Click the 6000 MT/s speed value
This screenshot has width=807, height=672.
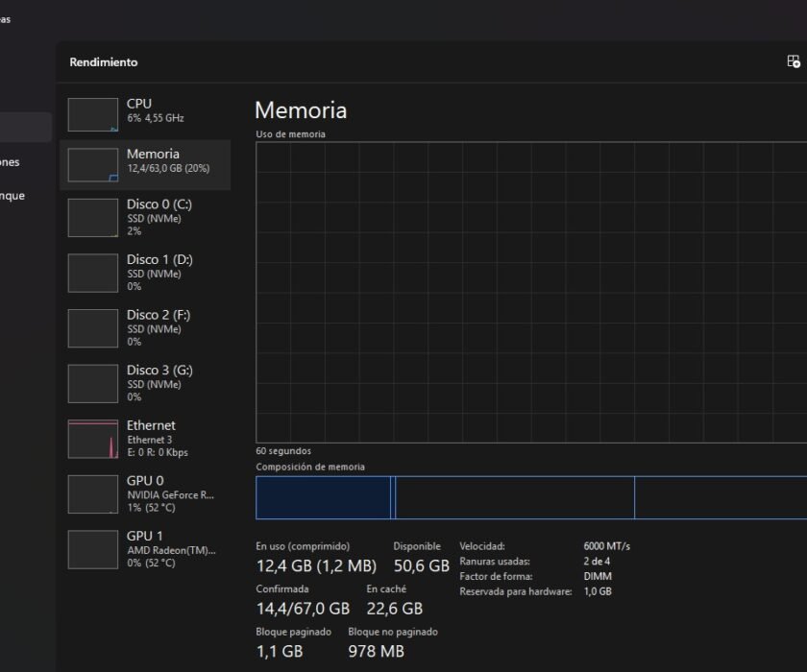point(607,546)
